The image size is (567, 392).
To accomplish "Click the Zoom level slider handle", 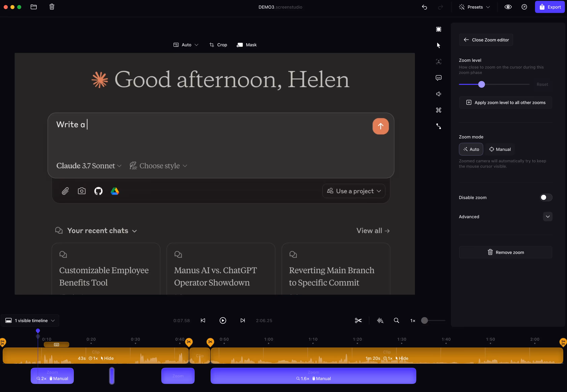I will [x=481, y=85].
